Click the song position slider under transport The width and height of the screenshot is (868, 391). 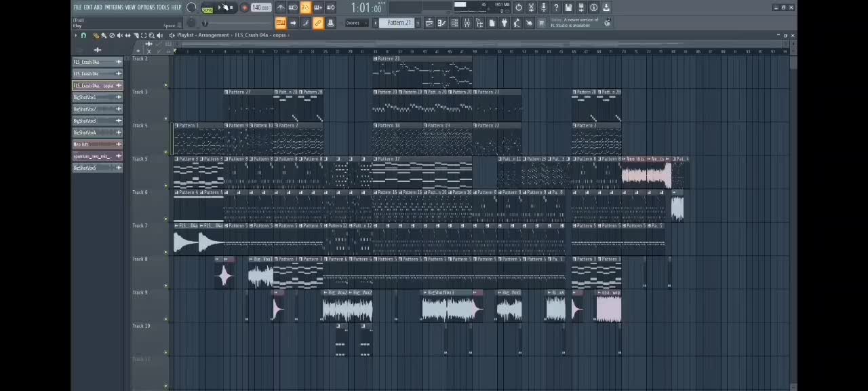point(237,24)
